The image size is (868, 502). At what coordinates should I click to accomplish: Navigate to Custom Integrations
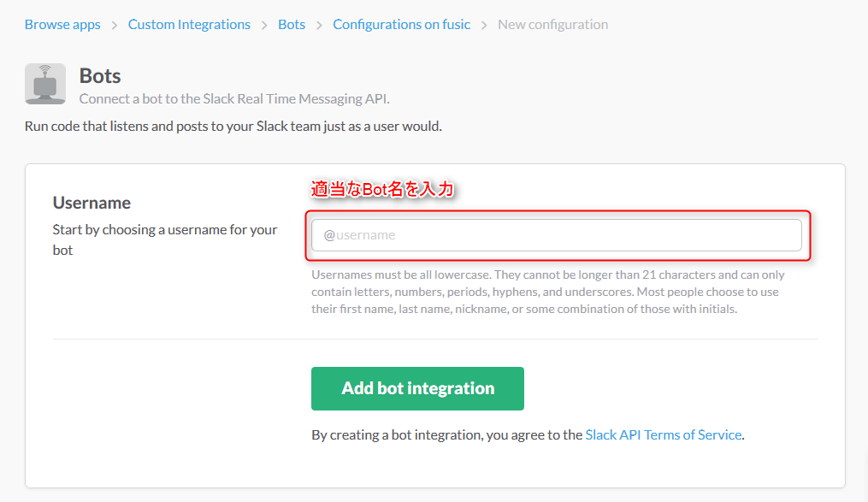pyautogui.click(x=189, y=24)
